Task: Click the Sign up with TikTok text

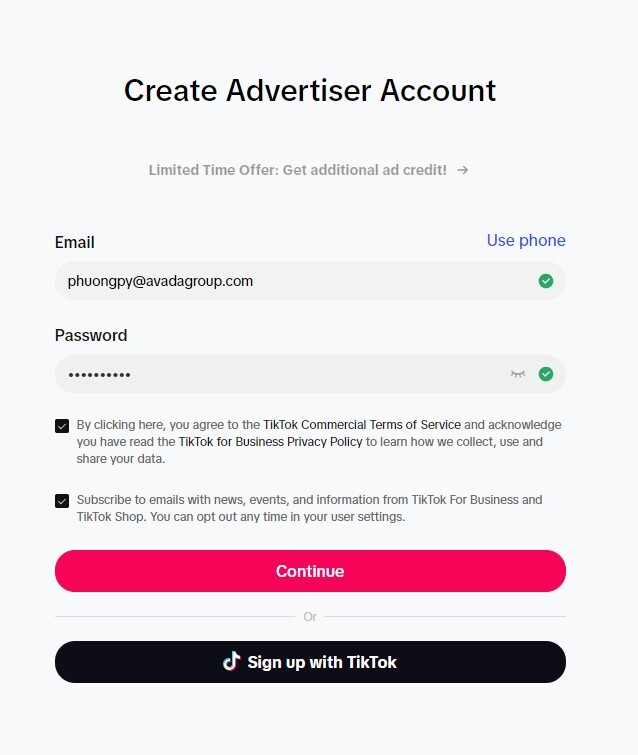Action: pos(322,662)
